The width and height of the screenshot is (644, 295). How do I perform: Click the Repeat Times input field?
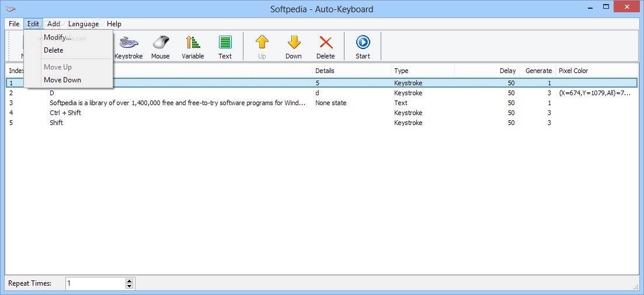95,283
